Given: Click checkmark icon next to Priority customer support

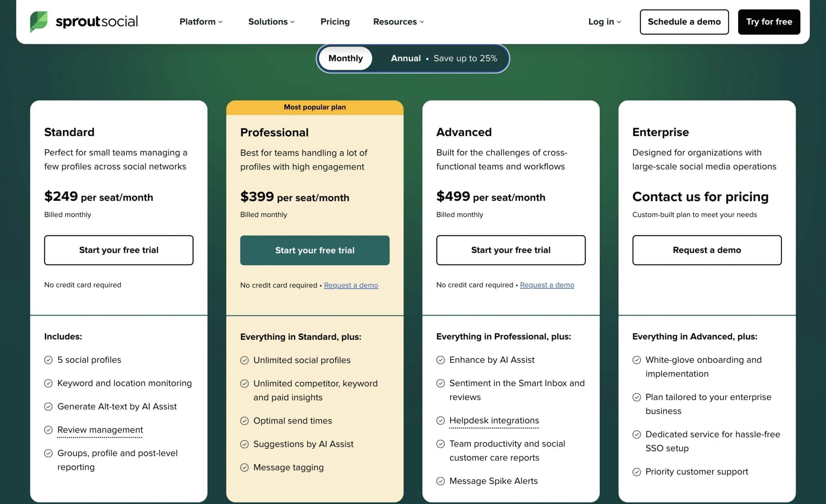Looking at the screenshot, I should tap(637, 472).
